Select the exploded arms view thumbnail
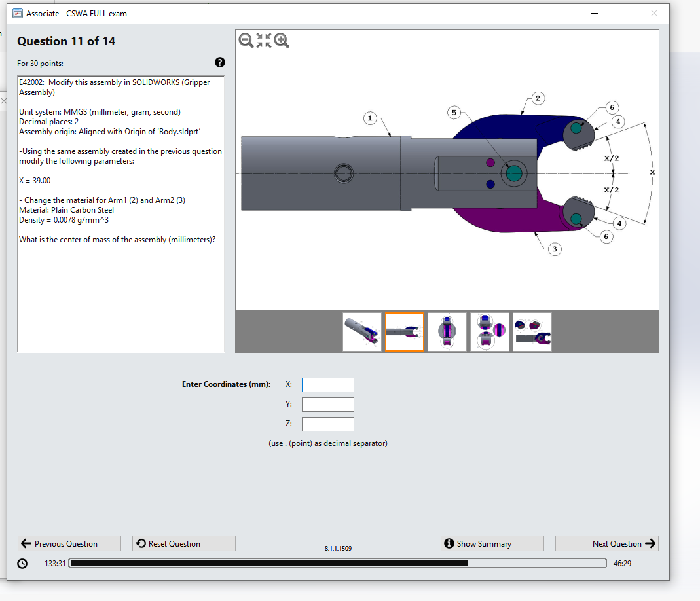This screenshot has height=601, width=700. pos(532,332)
